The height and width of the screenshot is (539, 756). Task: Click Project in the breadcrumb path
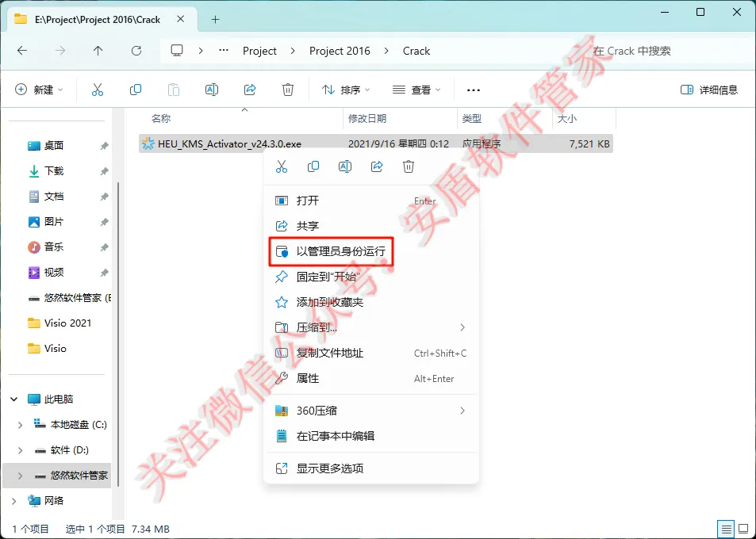259,51
